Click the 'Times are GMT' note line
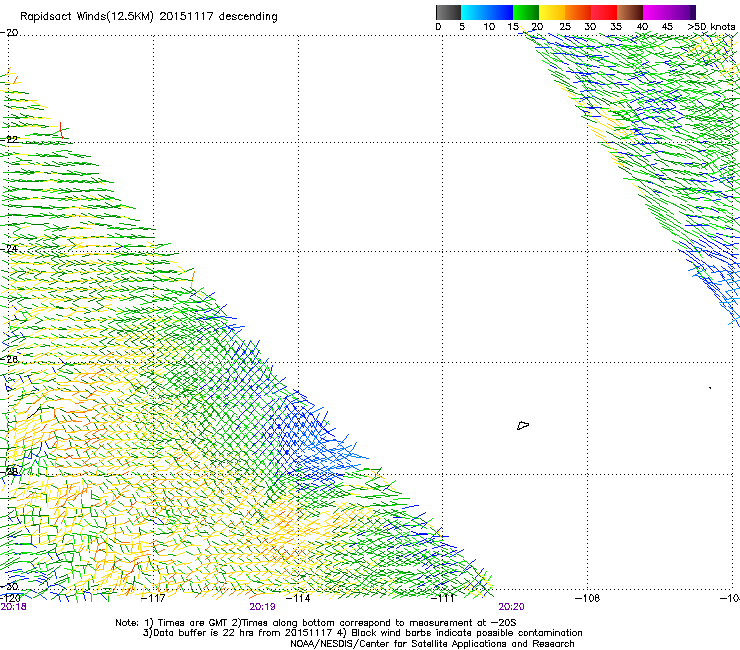Screen dimensions: 740x650 coord(316,623)
